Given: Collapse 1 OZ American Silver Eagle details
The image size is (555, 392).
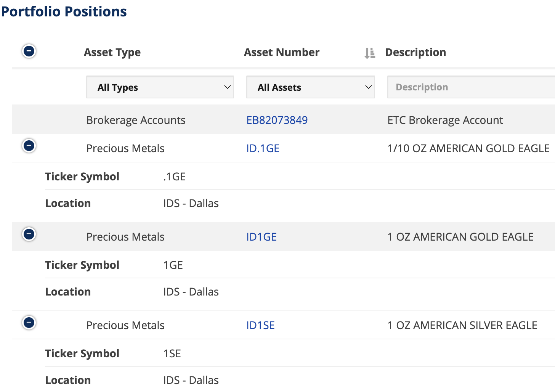Looking at the screenshot, I should pos(29,322).
